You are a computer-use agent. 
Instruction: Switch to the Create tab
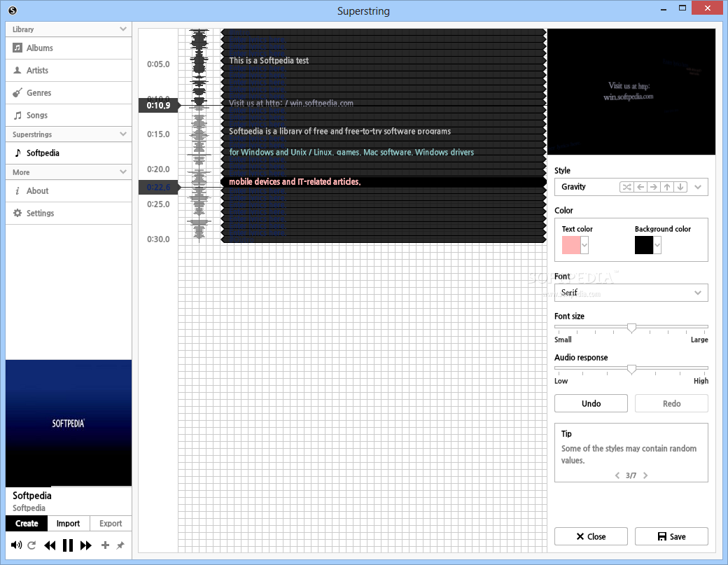[27, 523]
